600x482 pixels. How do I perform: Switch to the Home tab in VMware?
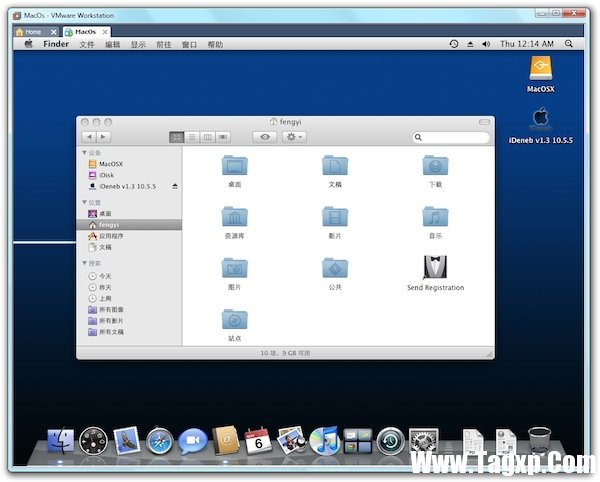point(33,32)
